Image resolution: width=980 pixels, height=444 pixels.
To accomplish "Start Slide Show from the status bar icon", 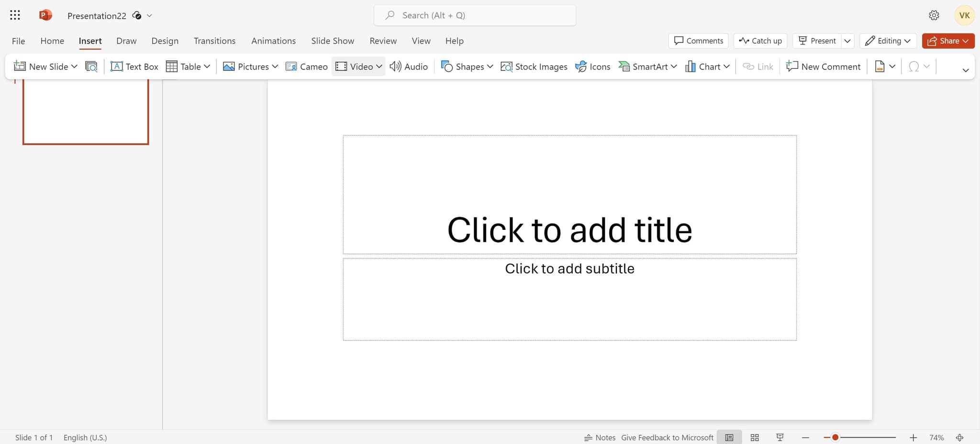I will [780, 437].
